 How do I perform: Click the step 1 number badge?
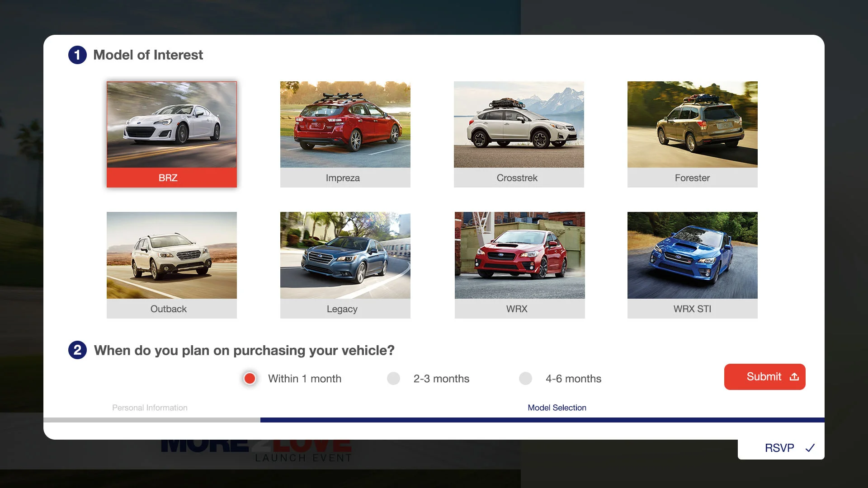[77, 55]
